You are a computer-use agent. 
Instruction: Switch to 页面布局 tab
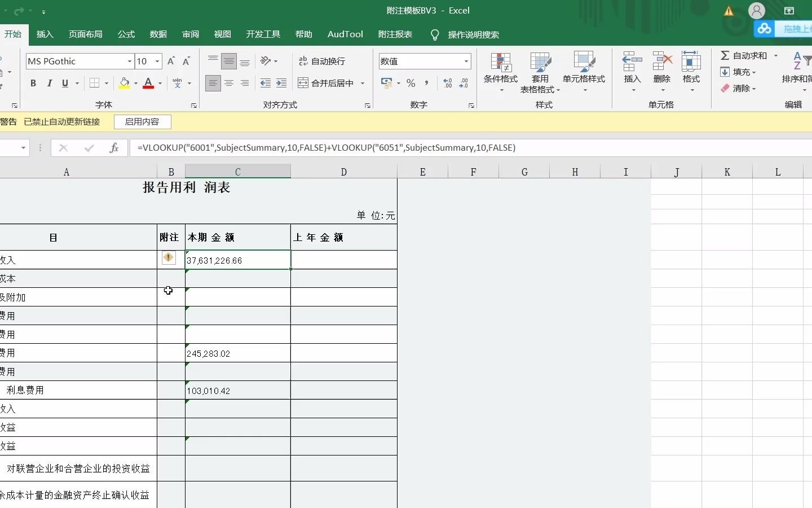86,34
